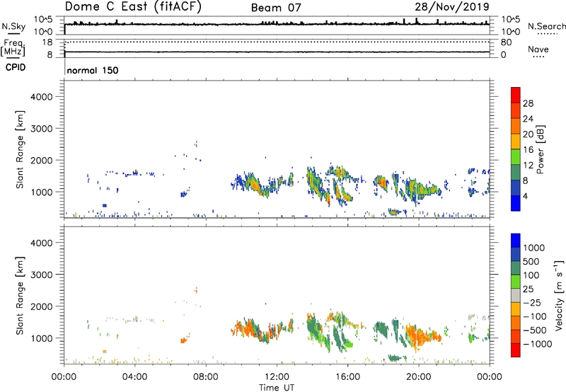
Task: Click the 'normal 150' CPID text
Action: 93,70
